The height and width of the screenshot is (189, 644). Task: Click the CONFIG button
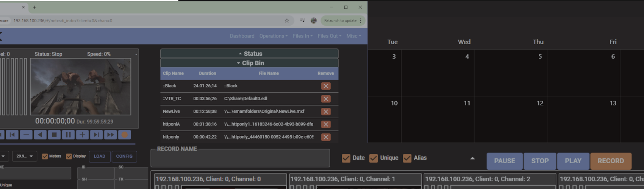[124, 156]
